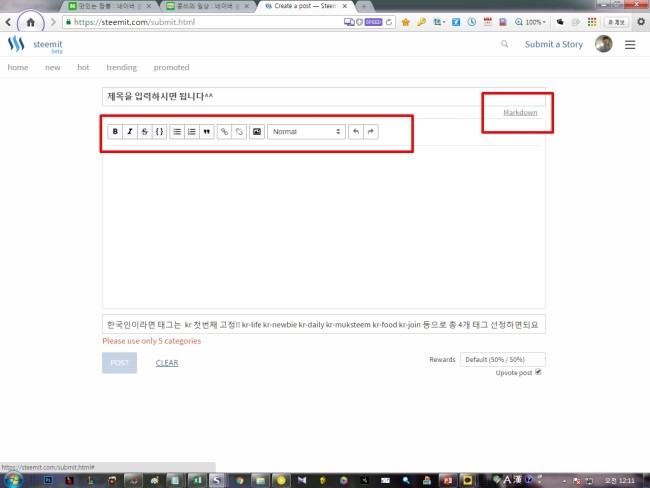Apply italic formatting
The image size is (650, 488).
coord(130,131)
